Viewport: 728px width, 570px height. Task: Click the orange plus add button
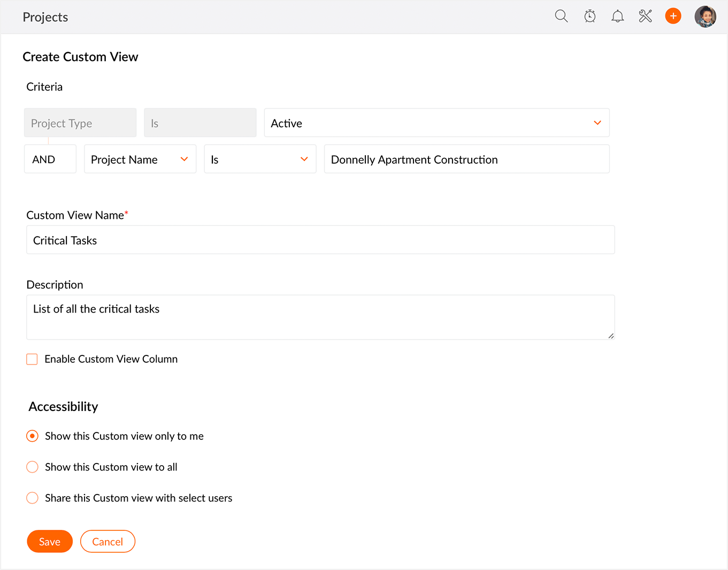pyautogui.click(x=673, y=16)
